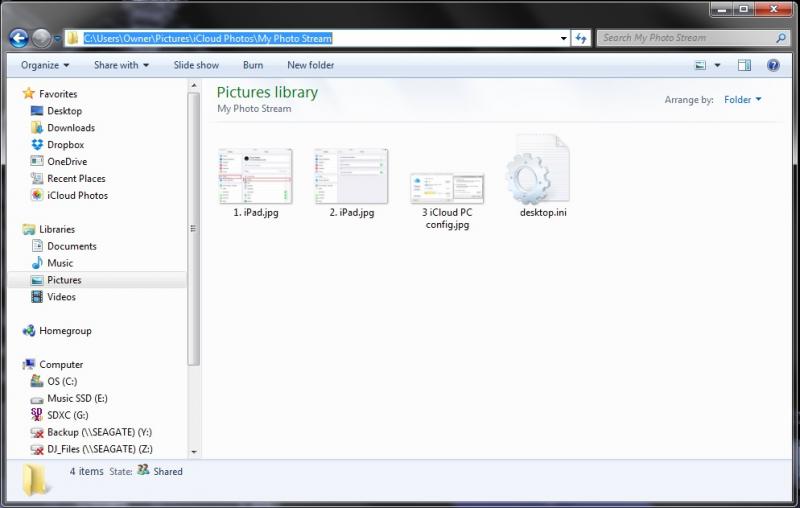Click the Favorites star icon
This screenshot has height=508, width=800.
(29, 93)
